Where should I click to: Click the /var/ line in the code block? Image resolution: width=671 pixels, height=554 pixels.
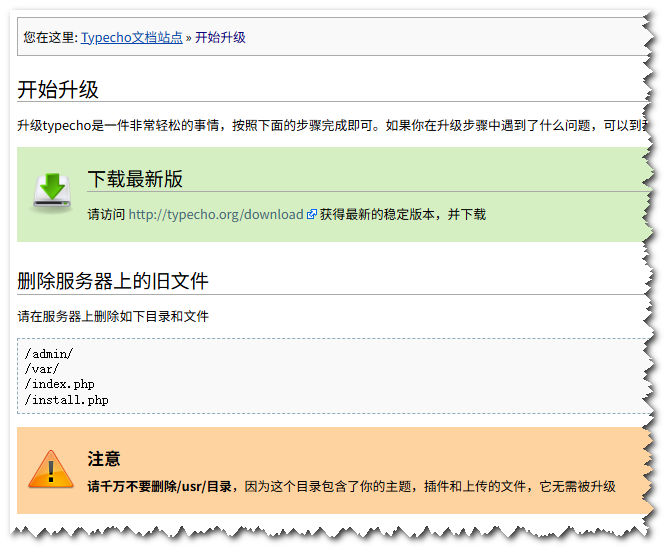coord(42,369)
